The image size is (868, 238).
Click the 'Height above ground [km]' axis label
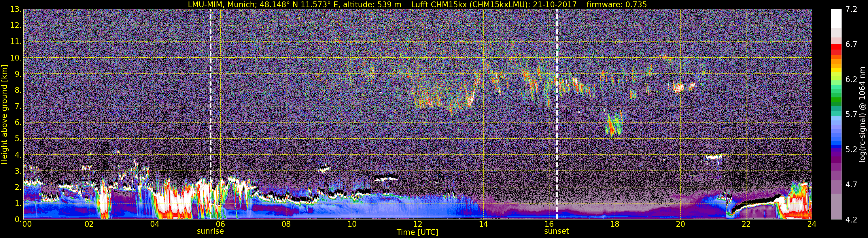[x=4, y=114]
